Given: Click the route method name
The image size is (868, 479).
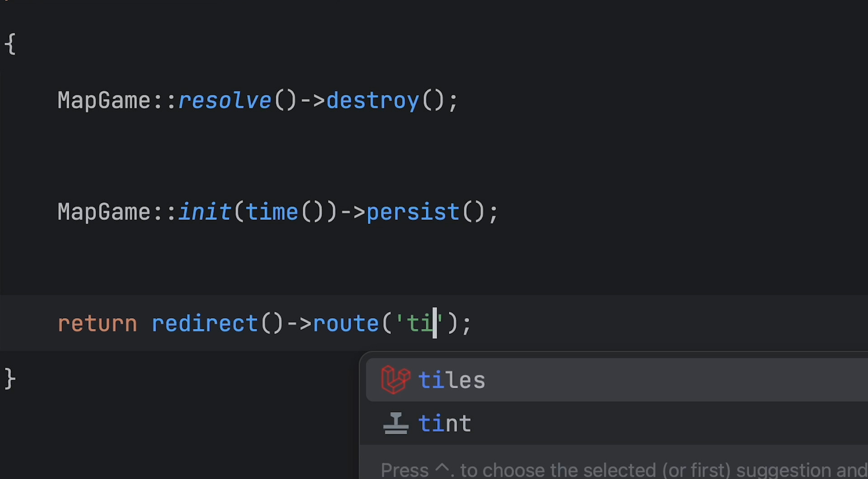Looking at the screenshot, I should 346,324.
